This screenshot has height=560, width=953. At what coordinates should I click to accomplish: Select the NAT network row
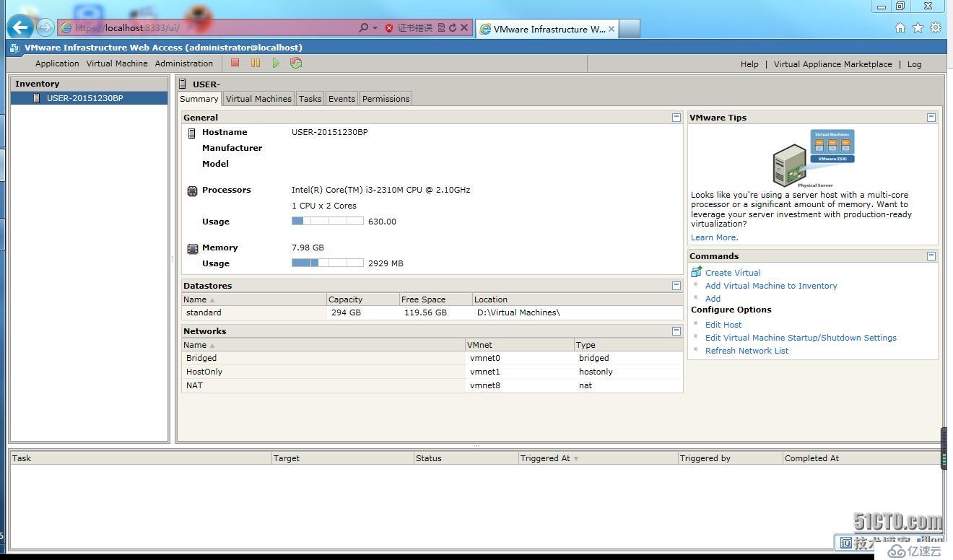click(x=432, y=385)
